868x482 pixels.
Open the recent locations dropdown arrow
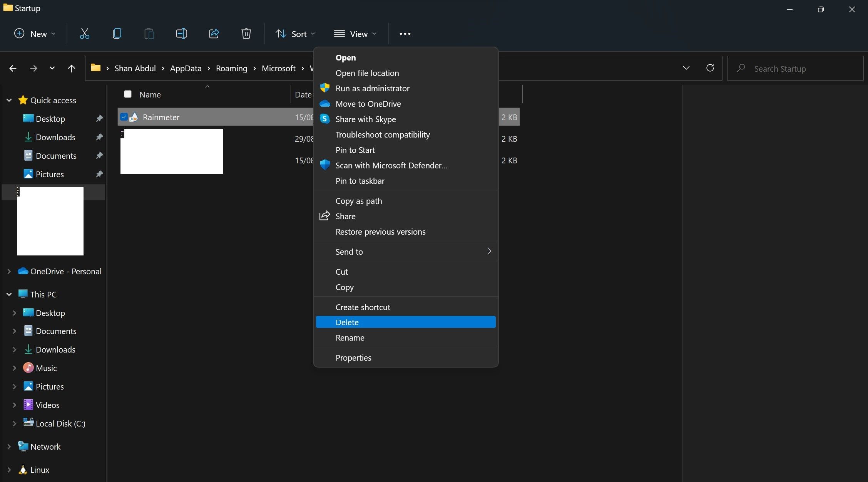(x=52, y=68)
